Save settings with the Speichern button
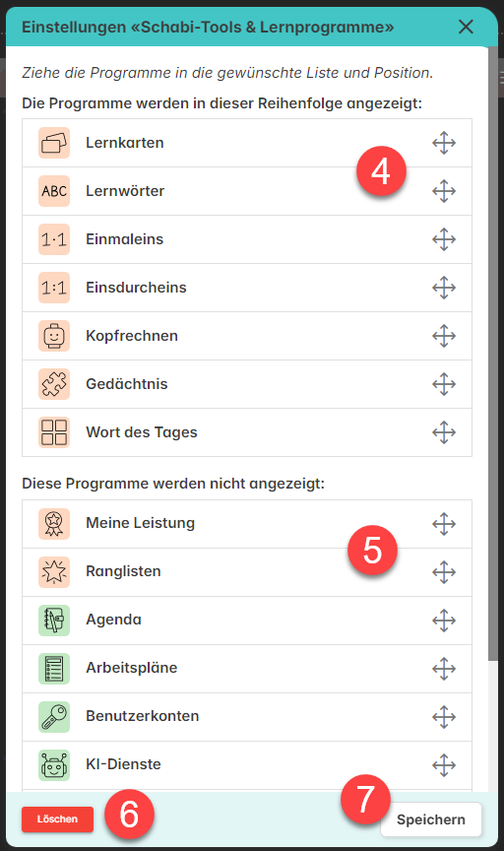The image size is (504, 851). [x=431, y=819]
